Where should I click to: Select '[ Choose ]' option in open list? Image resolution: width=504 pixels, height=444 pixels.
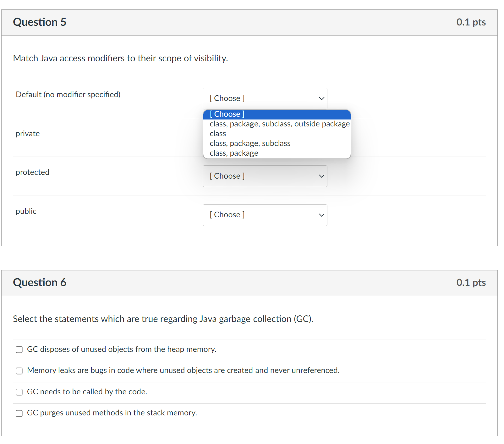277,114
